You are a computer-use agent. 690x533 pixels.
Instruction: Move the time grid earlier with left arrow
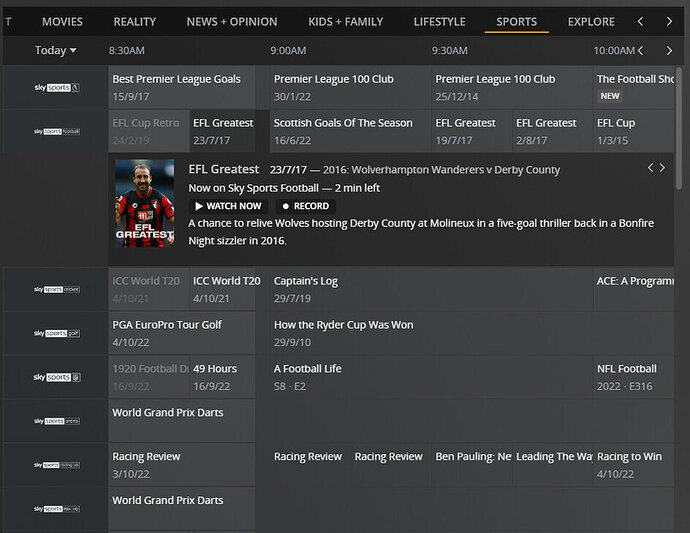[641, 51]
